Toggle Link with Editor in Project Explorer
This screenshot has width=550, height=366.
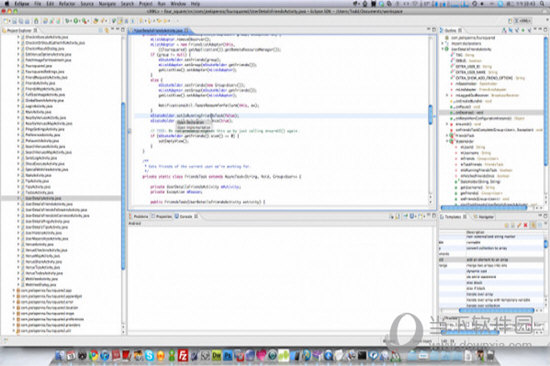click(107, 31)
